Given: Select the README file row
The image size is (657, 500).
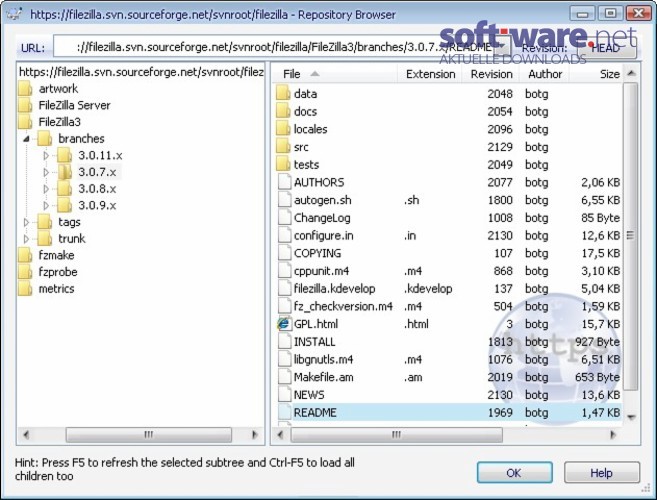Looking at the screenshot, I should 449,412.
